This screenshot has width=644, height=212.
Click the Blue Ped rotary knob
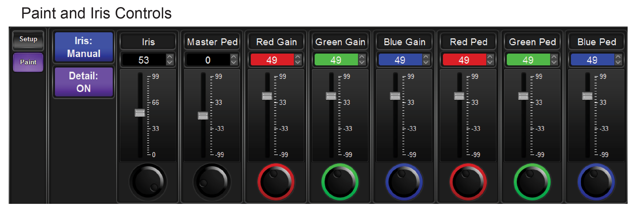point(596,182)
